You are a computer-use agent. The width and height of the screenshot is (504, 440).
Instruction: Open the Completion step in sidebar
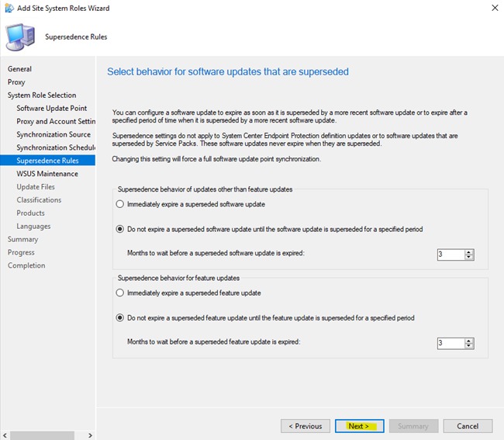pos(26,266)
